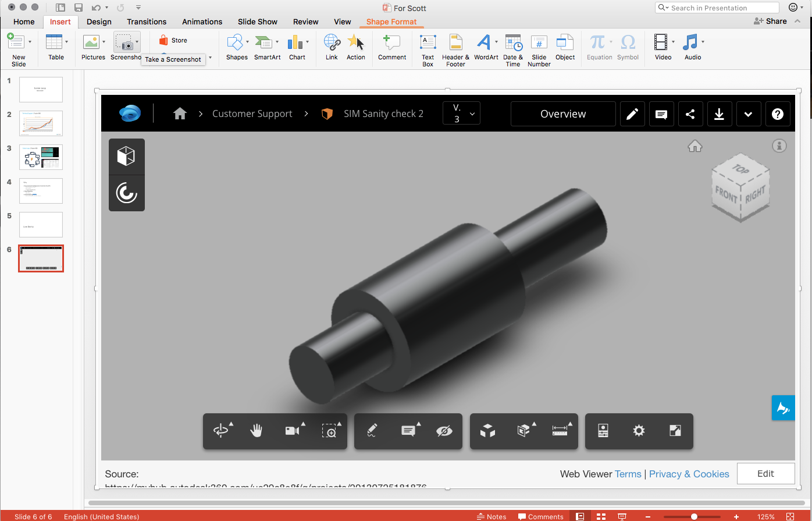Insert a Text Box from the ribbon

(428, 47)
